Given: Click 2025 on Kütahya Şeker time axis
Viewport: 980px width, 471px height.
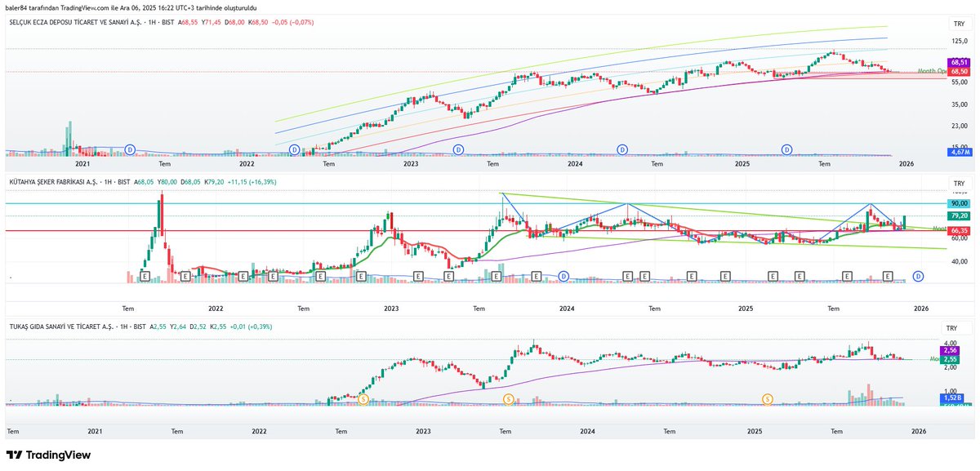Looking at the screenshot, I should click(745, 309).
